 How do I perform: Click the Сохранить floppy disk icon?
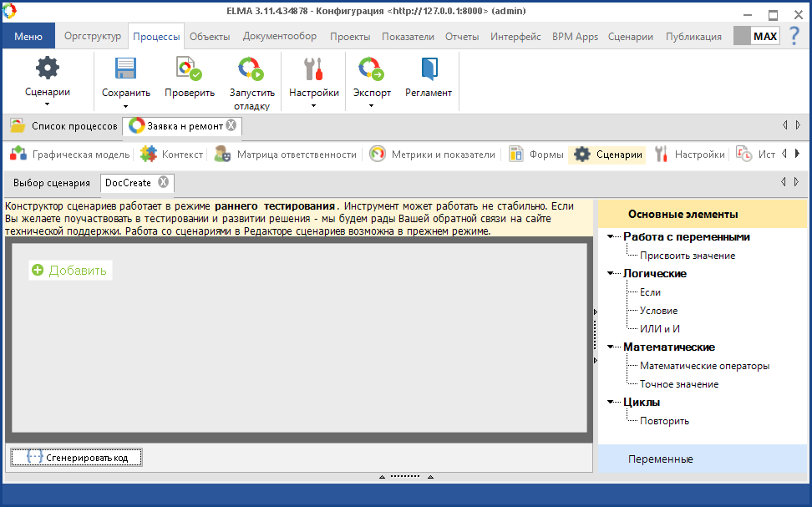pos(125,68)
